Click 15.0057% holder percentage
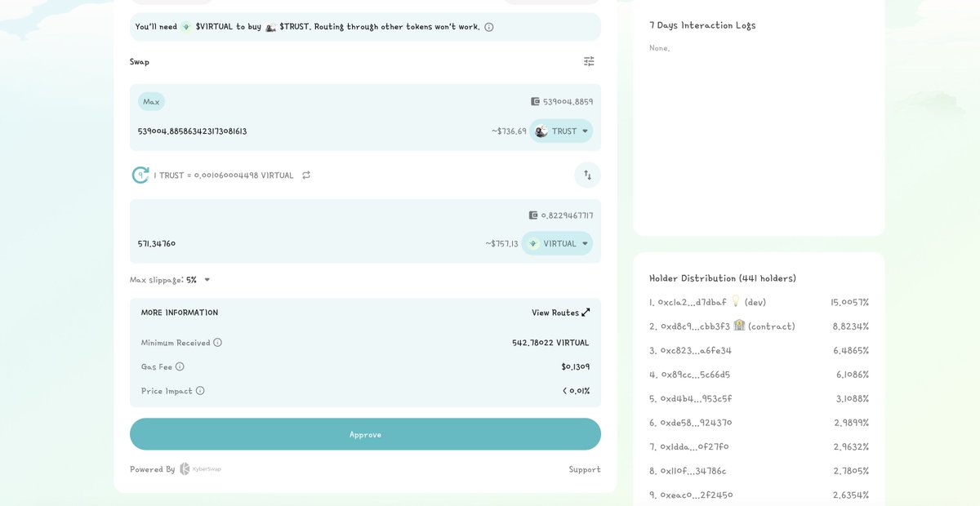The image size is (980, 506). (850, 302)
